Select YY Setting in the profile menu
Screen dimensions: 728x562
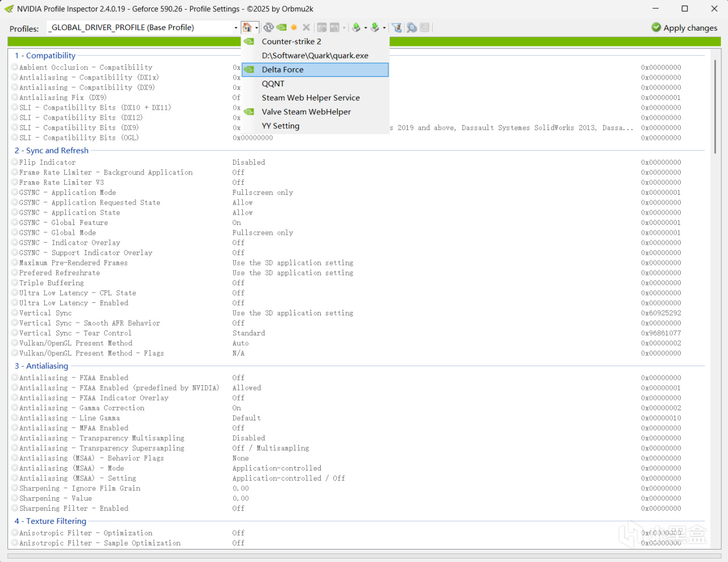315,126
